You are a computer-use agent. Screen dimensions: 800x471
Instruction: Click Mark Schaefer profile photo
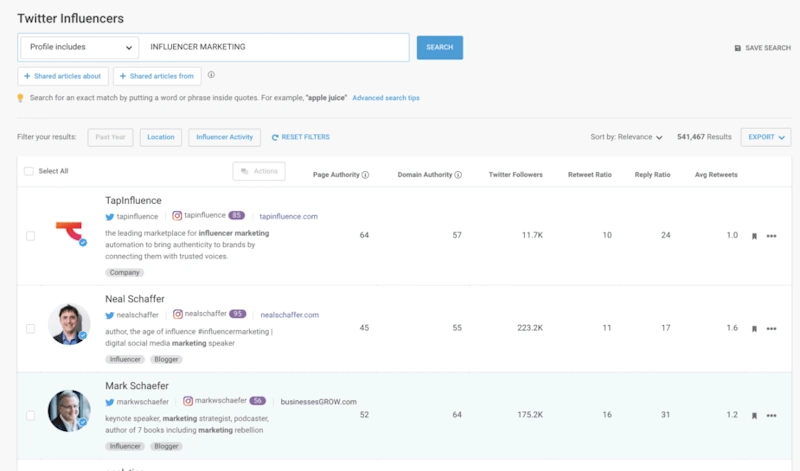[69, 411]
